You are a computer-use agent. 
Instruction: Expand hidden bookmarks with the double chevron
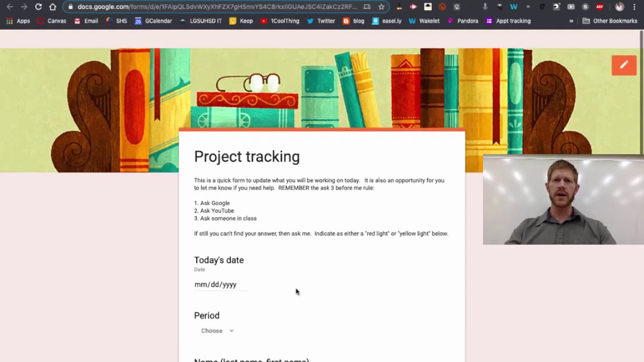click(x=571, y=21)
